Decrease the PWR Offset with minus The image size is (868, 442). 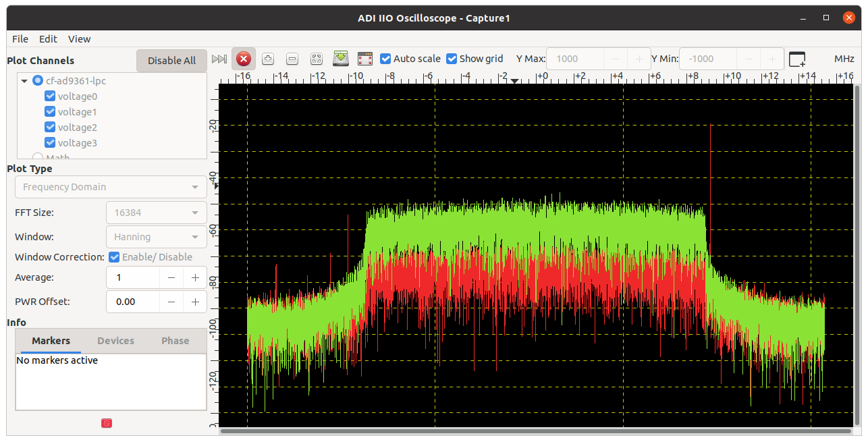point(171,302)
